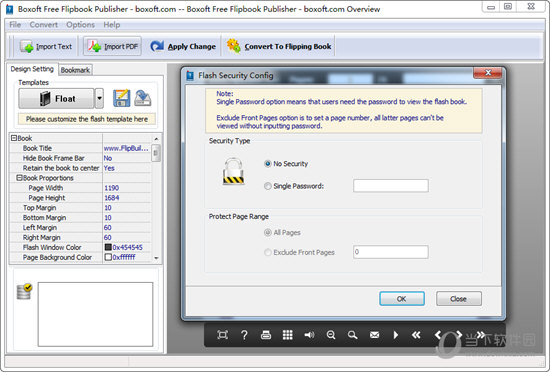Click Apply Change in the toolbar
The width and height of the screenshot is (550, 372).
click(183, 46)
